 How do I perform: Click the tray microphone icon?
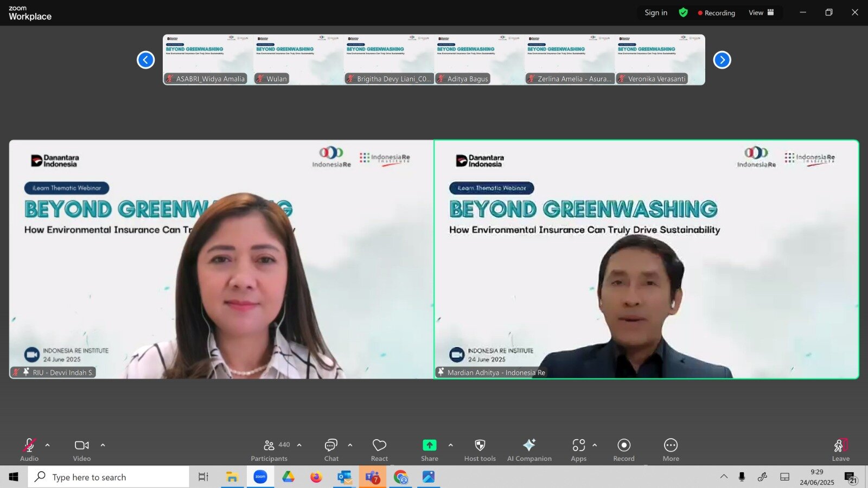click(742, 477)
